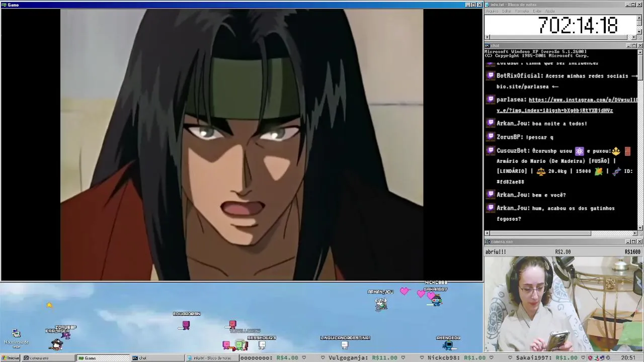
Task: Click chat window horizontal scrollbar thumb
Action: click(540, 233)
